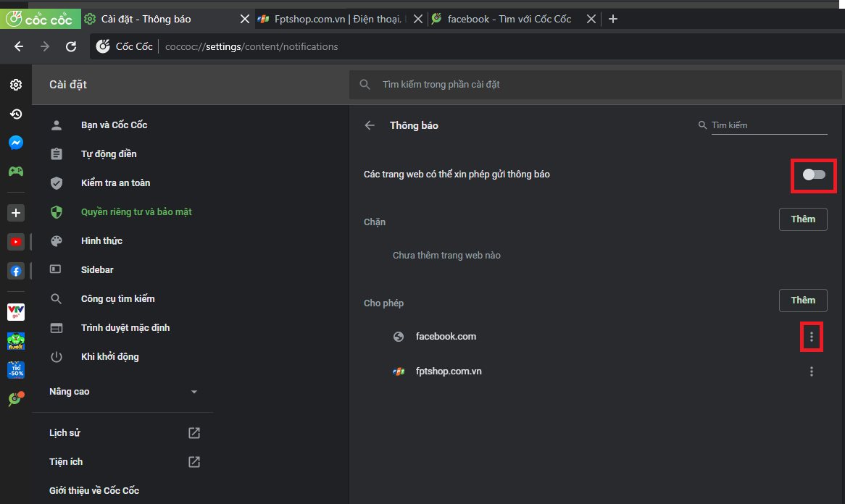Open Tiện ích link
The height and width of the screenshot is (504, 845).
click(66, 462)
